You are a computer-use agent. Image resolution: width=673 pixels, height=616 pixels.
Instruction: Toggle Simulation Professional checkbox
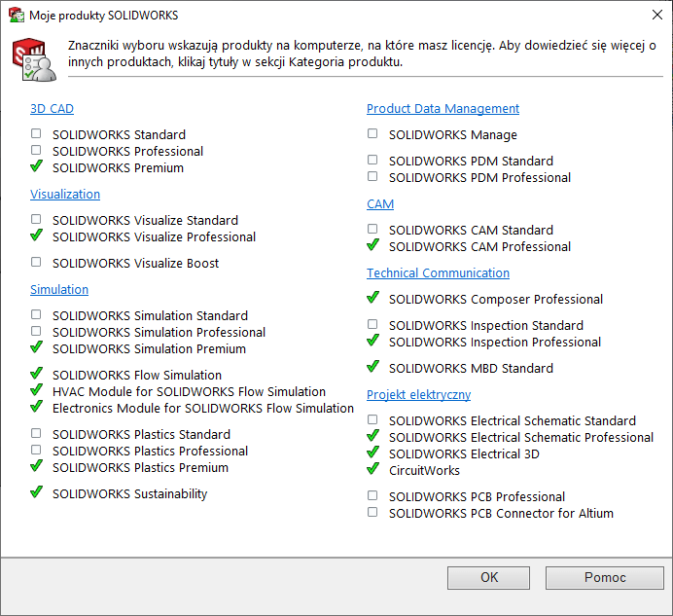click(x=36, y=331)
